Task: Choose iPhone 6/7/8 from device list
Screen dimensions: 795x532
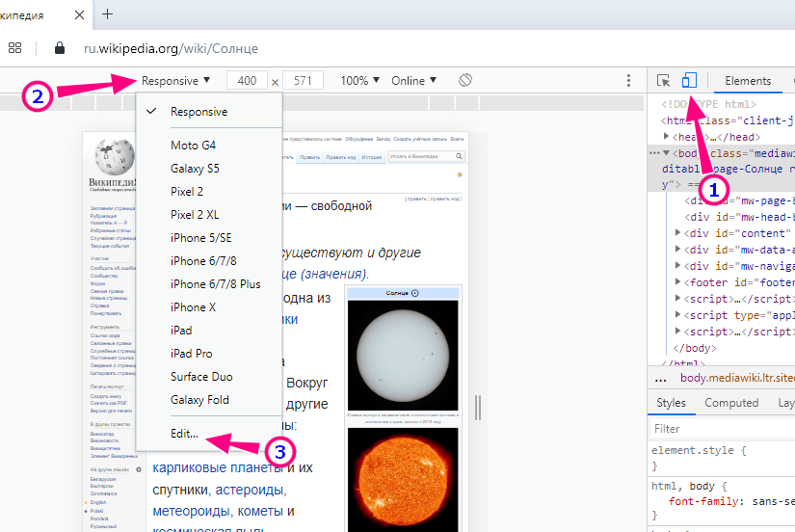Action: [x=209, y=261]
